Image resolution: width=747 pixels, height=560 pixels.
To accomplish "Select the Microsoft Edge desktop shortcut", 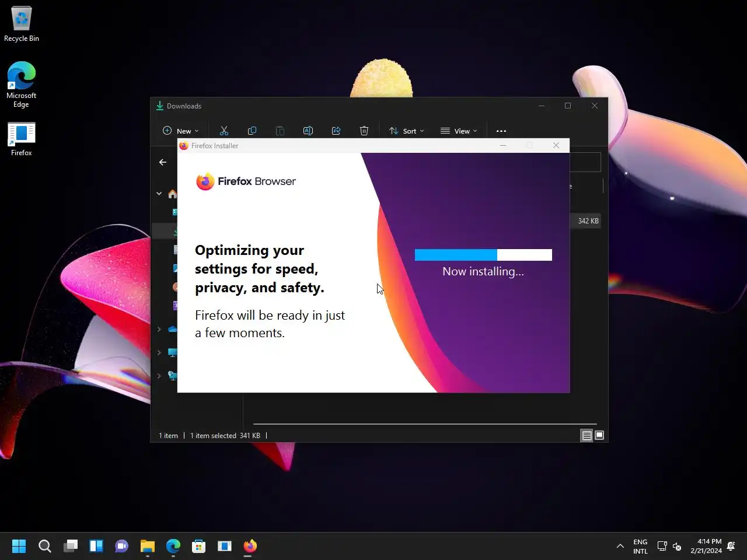I will click(22, 85).
